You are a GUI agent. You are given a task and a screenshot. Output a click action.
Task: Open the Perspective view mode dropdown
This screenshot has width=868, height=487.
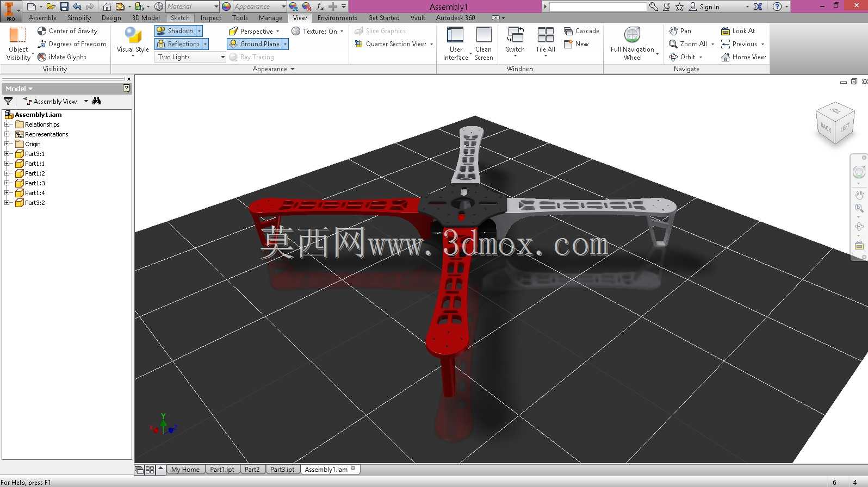(254, 32)
